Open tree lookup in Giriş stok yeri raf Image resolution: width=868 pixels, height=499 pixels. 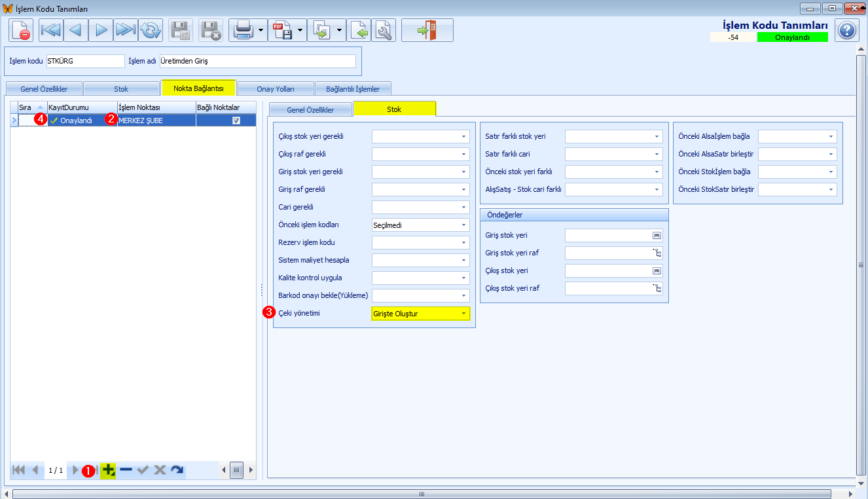point(657,253)
